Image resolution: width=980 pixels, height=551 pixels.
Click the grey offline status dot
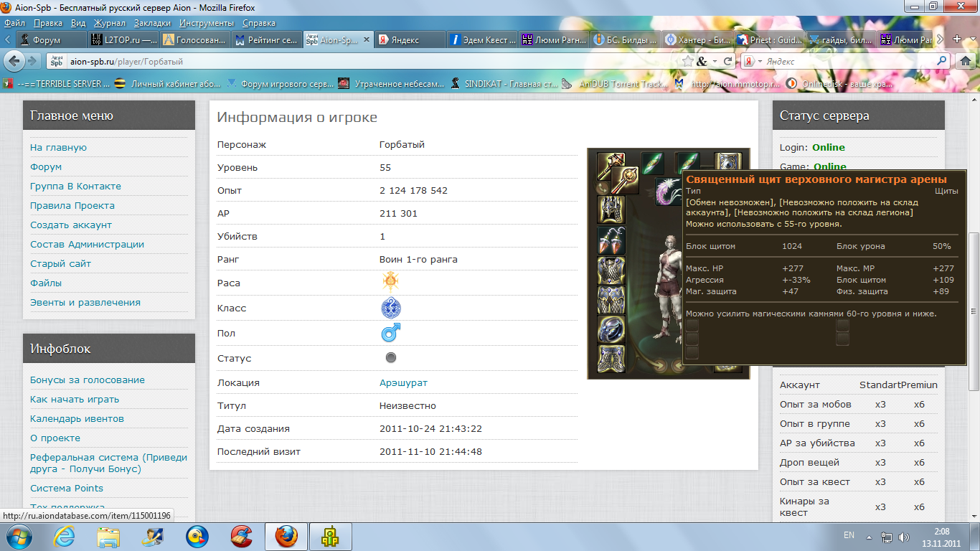point(391,357)
